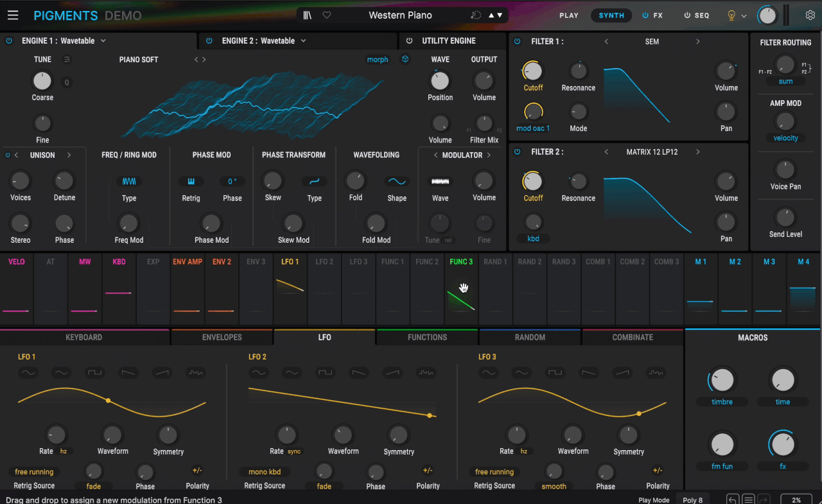Click Freq/Ring Mod Type waveform icon
Image resolution: width=822 pixels, height=504 pixels.
point(129,182)
